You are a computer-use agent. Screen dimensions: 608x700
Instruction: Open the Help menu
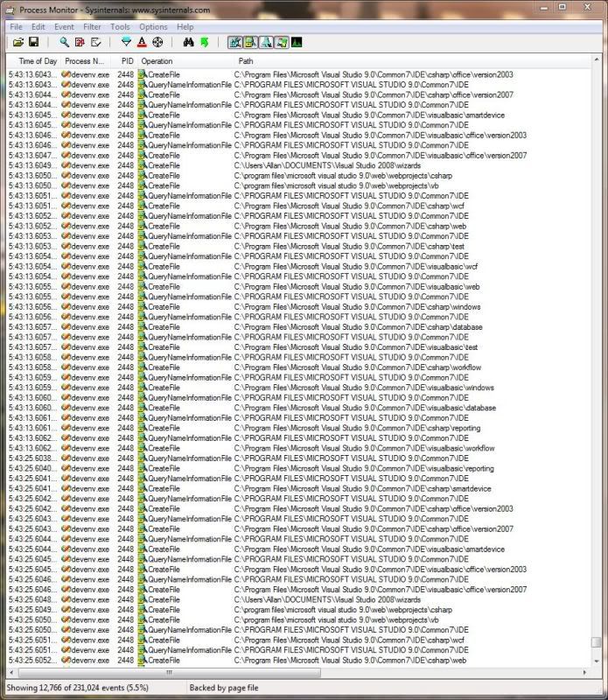[185, 27]
